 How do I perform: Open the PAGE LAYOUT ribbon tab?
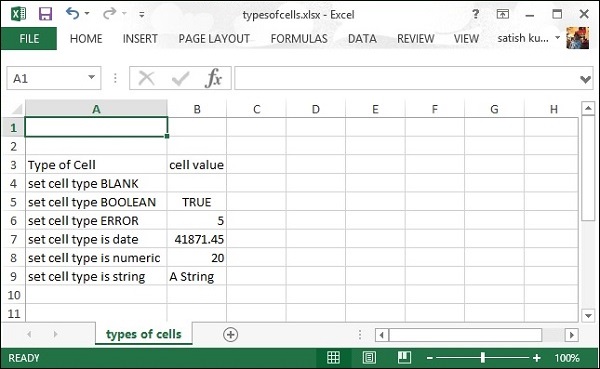click(214, 38)
